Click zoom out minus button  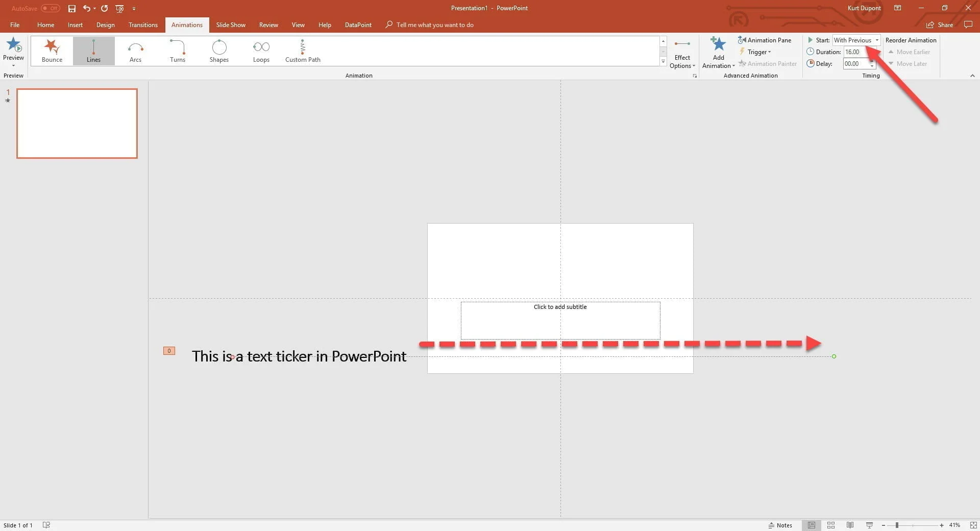pos(884,525)
